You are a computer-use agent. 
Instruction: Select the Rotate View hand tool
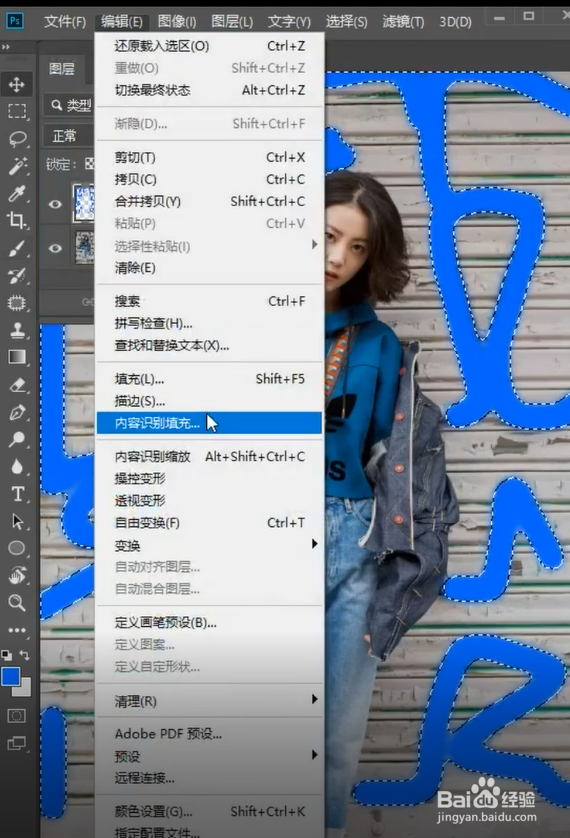click(x=17, y=575)
